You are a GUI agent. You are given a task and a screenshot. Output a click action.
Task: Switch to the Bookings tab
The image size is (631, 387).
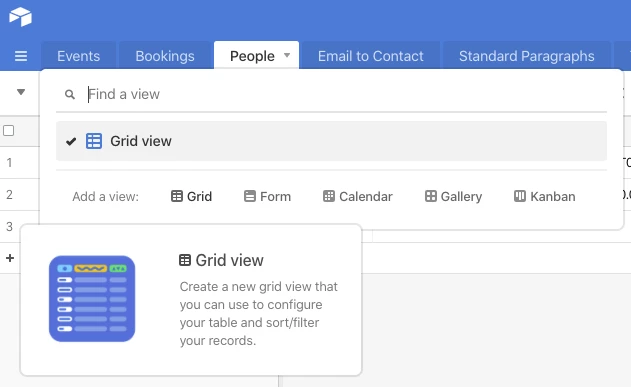165,56
